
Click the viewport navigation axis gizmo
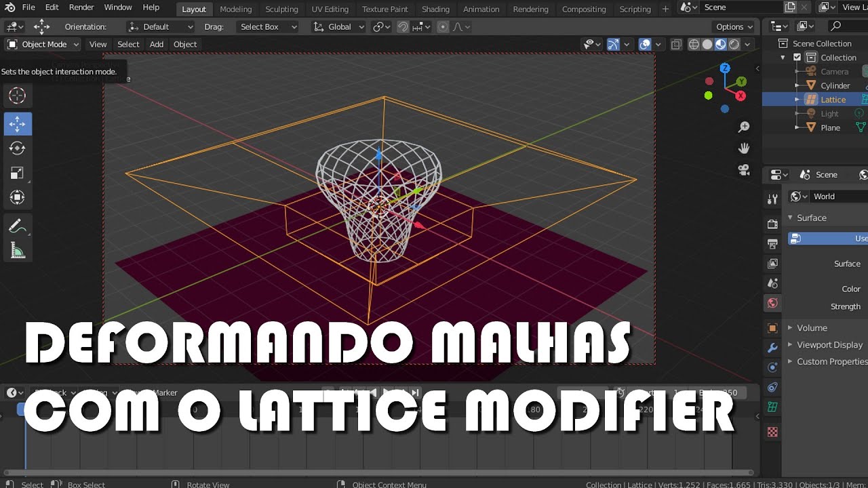click(725, 88)
